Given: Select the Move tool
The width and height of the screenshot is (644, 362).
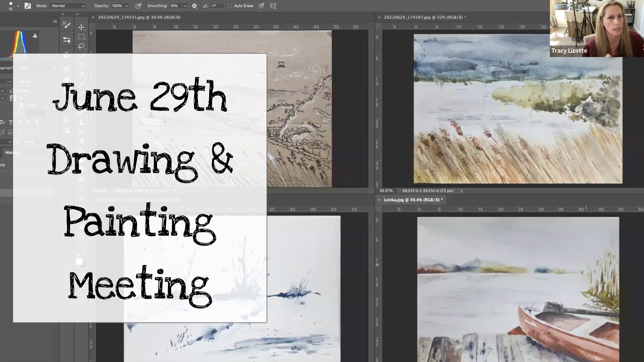Looking at the screenshot, I should pos(81,27).
